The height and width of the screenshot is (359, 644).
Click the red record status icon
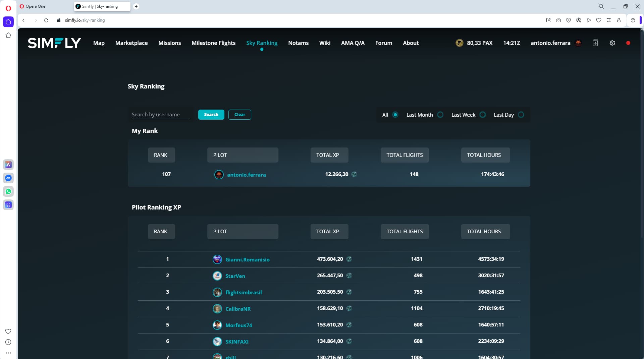tap(628, 43)
